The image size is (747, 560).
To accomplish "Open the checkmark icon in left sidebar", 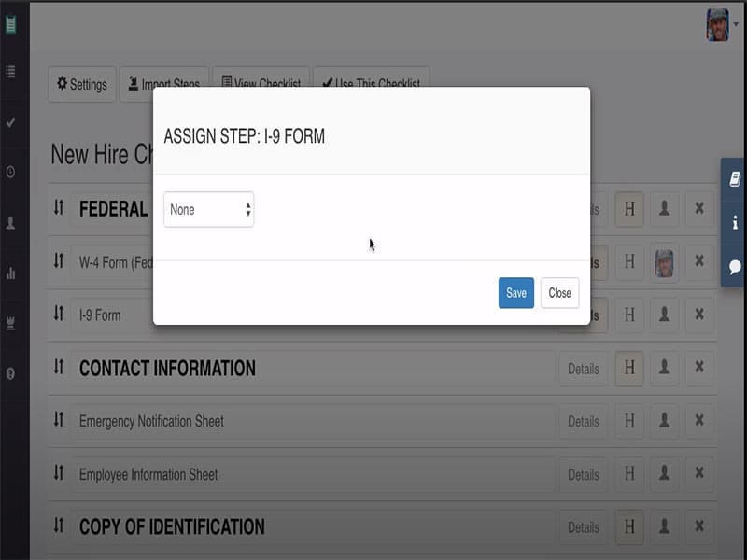I will 10,122.
